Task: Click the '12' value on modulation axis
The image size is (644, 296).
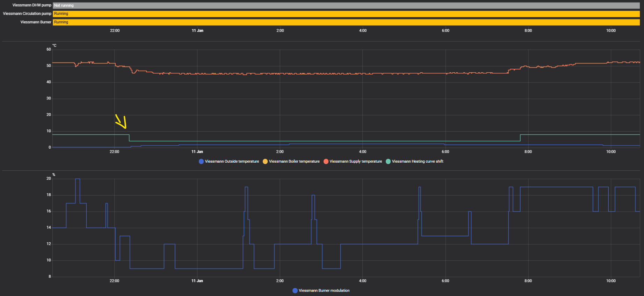Action: (49, 244)
